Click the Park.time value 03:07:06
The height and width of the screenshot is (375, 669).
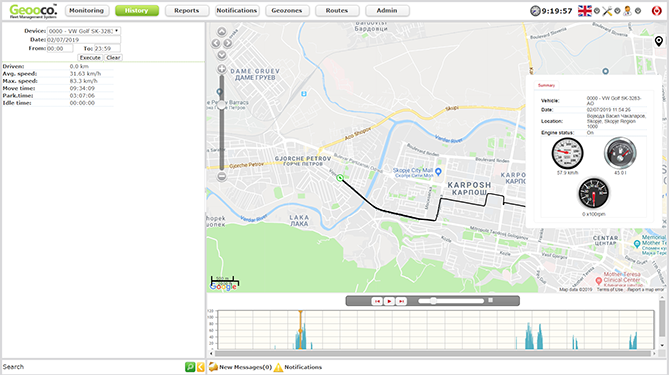tap(82, 96)
